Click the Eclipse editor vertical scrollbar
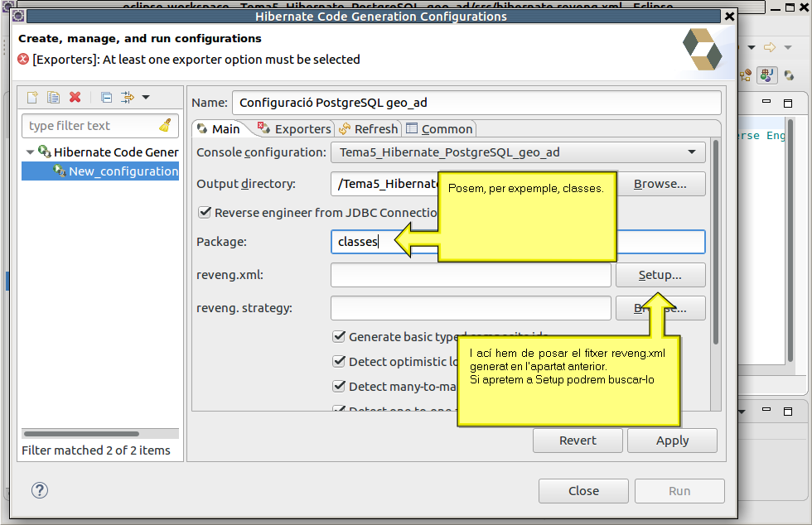 pyautogui.click(x=790, y=241)
